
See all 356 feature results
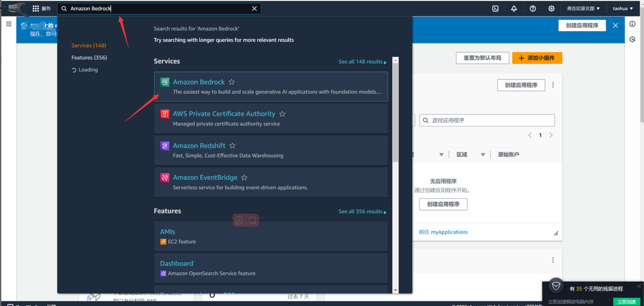coord(362,212)
